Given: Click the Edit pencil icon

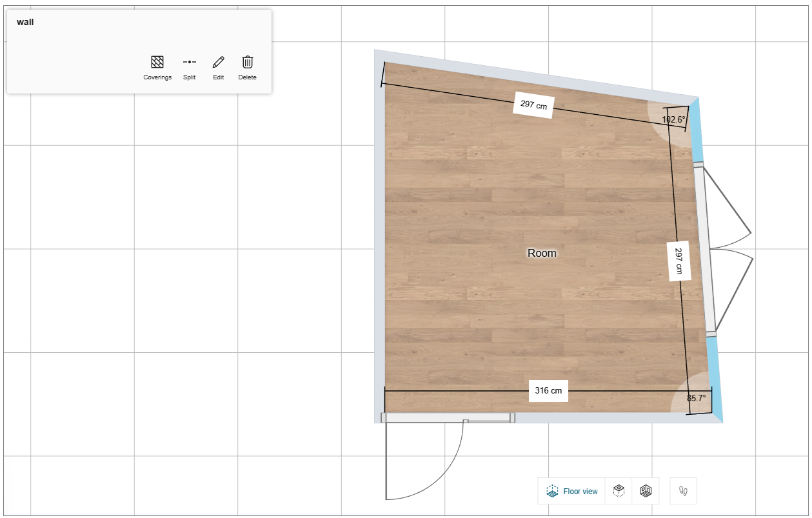Looking at the screenshot, I should click(x=219, y=67).
